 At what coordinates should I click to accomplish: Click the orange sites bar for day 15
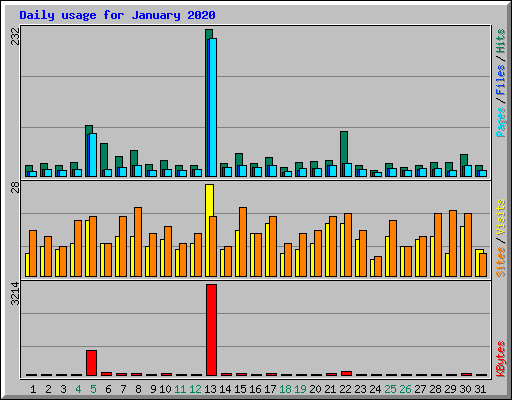[243, 242]
